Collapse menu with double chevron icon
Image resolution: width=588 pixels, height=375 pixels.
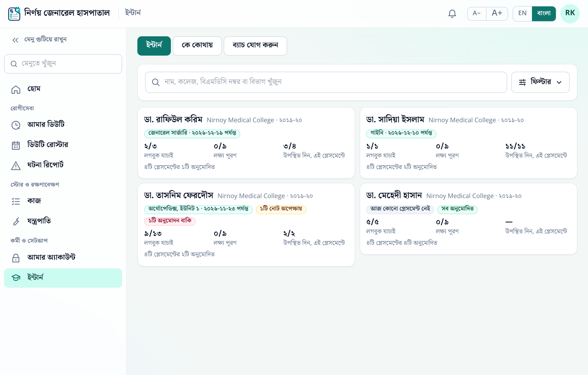[15, 40]
